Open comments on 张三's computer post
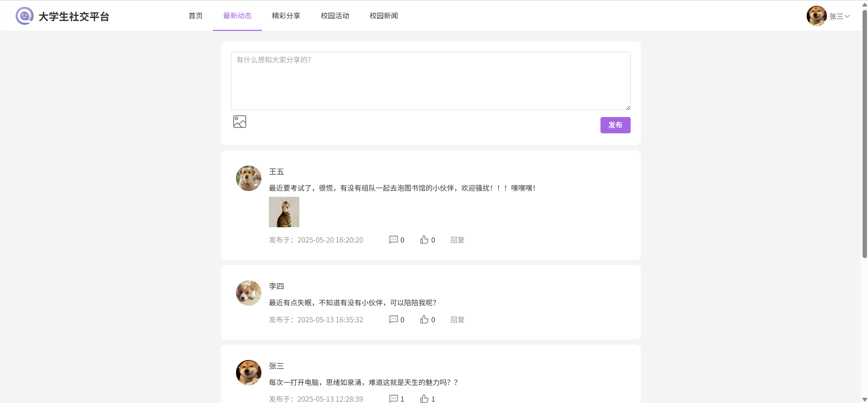The image size is (868, 403). point(393,399)
